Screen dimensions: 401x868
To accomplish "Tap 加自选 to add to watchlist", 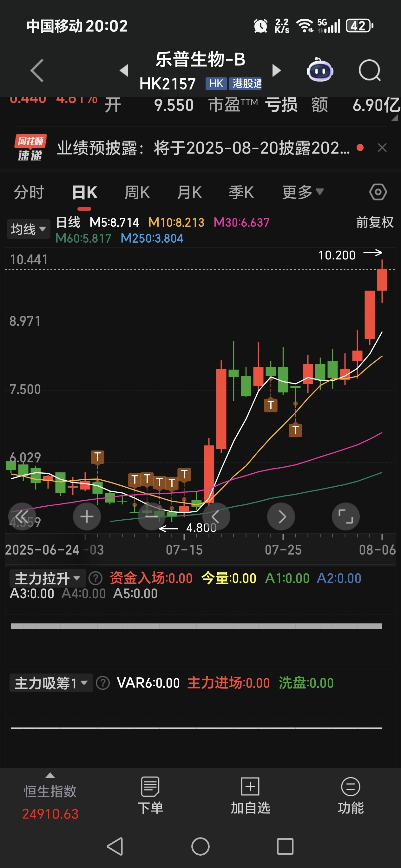I will pos(250,795).
